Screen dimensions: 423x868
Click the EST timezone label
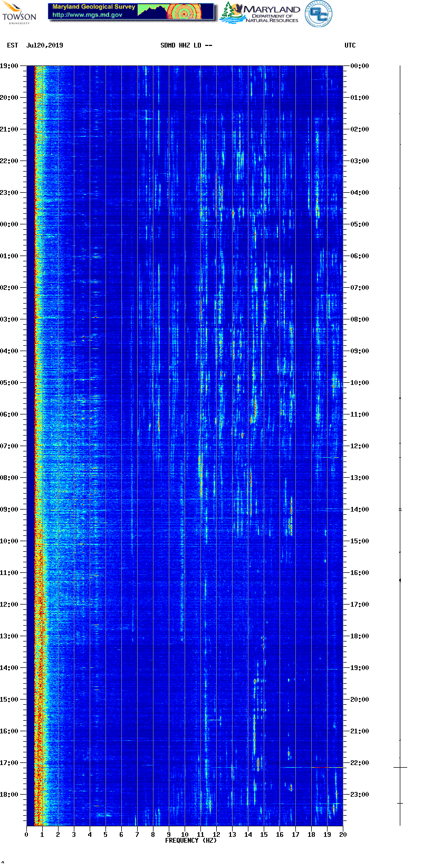(13, 45)
